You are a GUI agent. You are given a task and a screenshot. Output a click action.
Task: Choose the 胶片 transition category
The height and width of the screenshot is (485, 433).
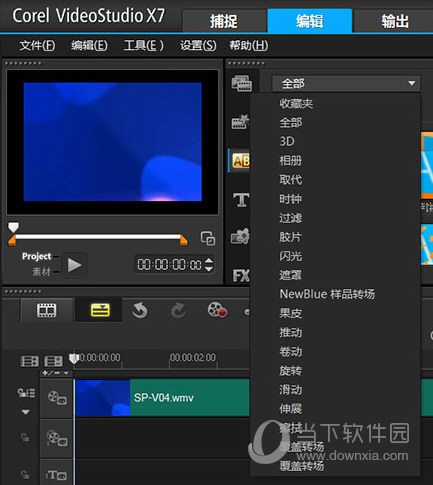(x=291, y=237)
